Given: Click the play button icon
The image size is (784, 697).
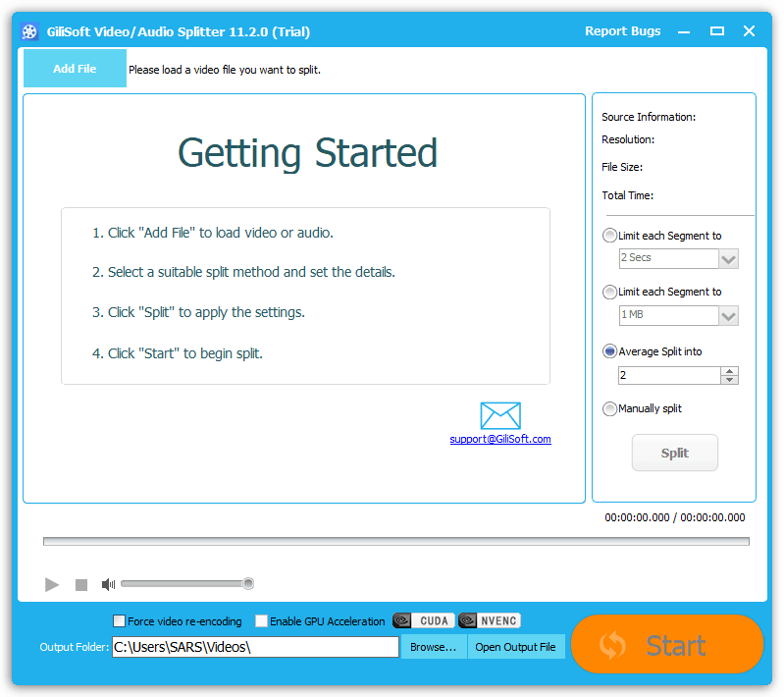Looking at the screenshot, I should 52,585.
